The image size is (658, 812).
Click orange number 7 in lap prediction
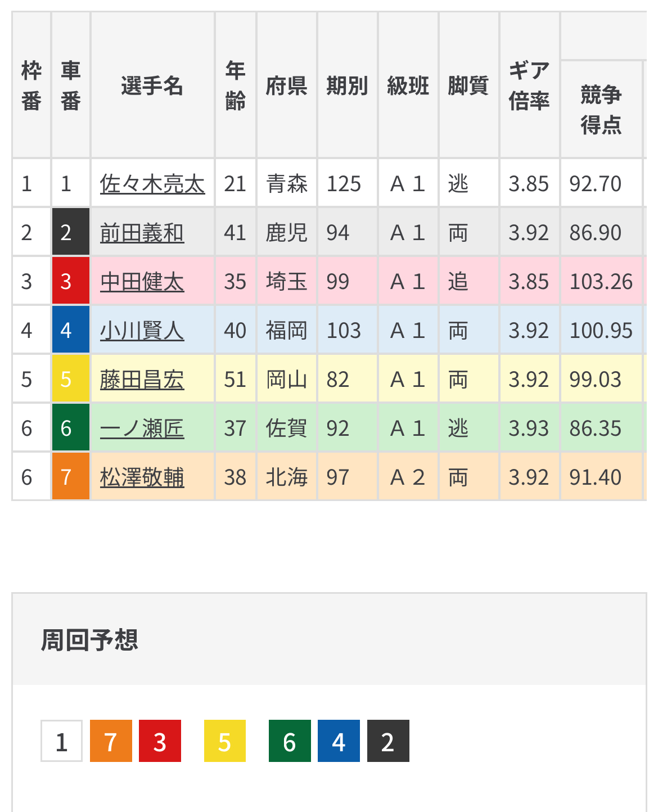(111, 741)
